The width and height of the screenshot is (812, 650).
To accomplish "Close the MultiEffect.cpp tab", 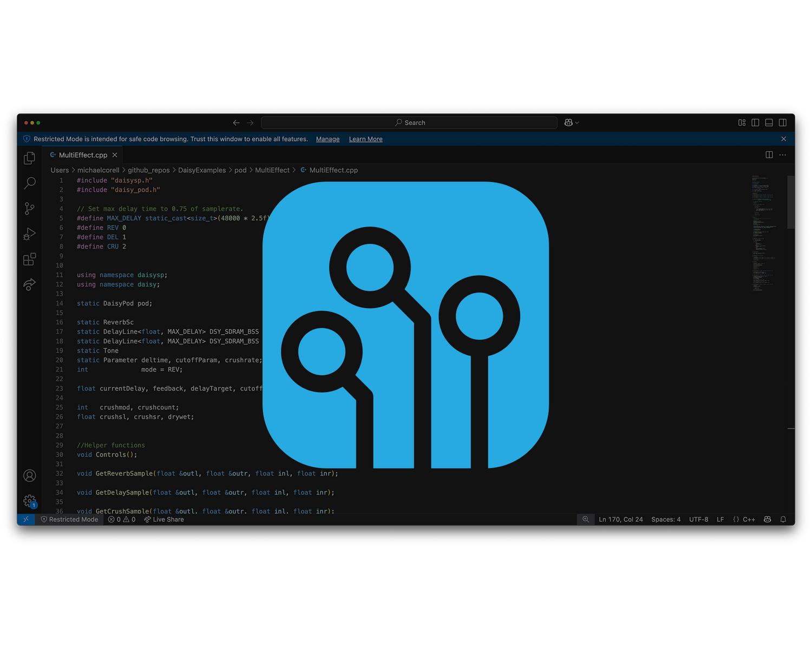I will [x=115, y=155].
